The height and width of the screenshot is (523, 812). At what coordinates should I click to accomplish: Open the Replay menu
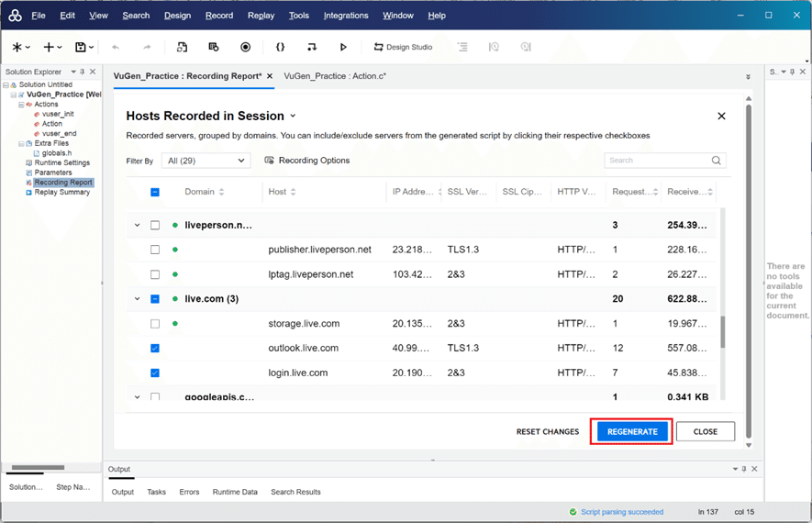pos(261,16)
